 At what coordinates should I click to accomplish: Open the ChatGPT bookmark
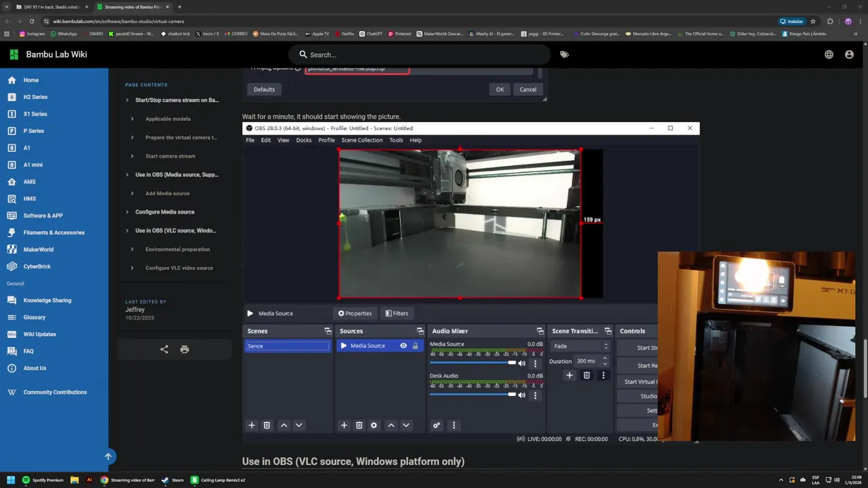(x=371, y=33)
